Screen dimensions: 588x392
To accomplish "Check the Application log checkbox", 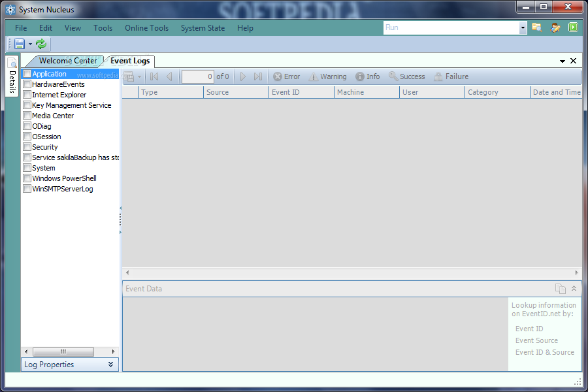I will (x=27, y=74).
